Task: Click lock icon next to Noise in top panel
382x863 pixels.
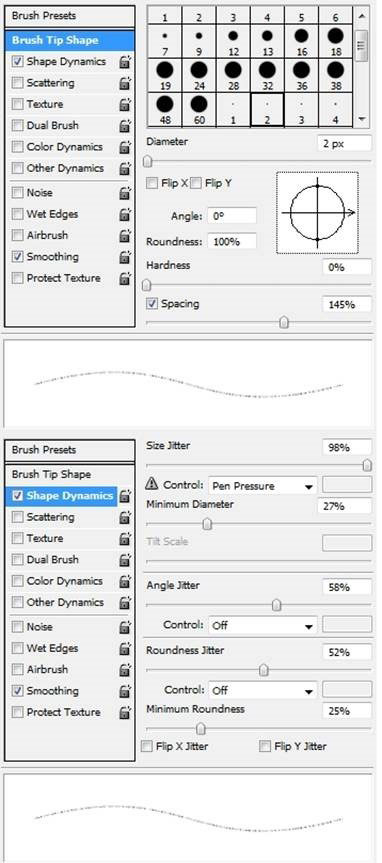Action: click(125, 193)
